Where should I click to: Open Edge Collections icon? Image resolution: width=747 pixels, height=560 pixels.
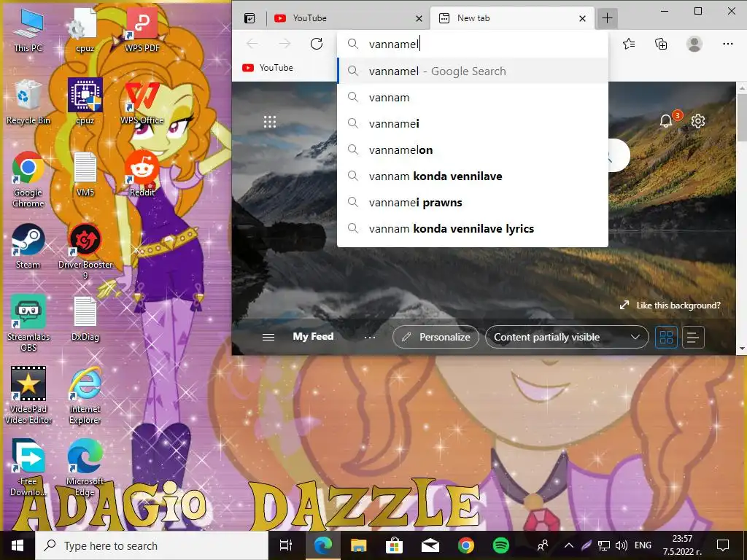pos(661,44)
